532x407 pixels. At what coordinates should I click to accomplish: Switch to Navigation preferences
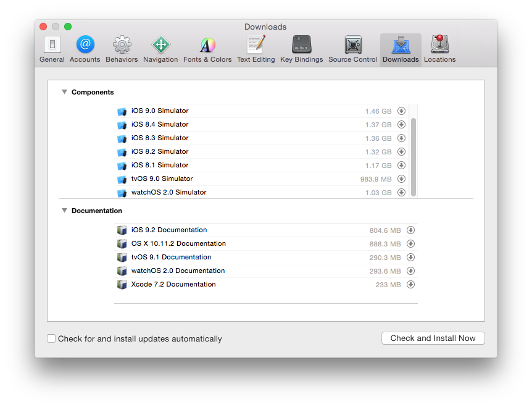pyautogui.click(x=160, y=49)
